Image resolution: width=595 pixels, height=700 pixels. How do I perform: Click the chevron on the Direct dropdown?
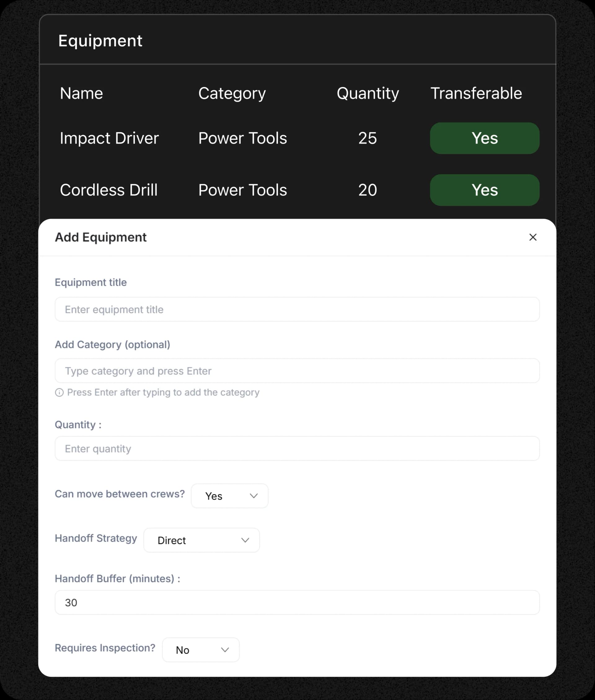coord(245,540)
